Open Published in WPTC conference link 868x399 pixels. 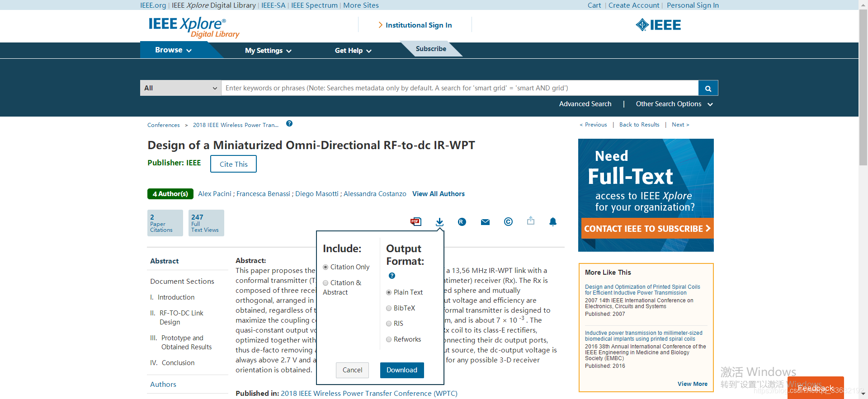pyautogui.click(x=369, y=394)
